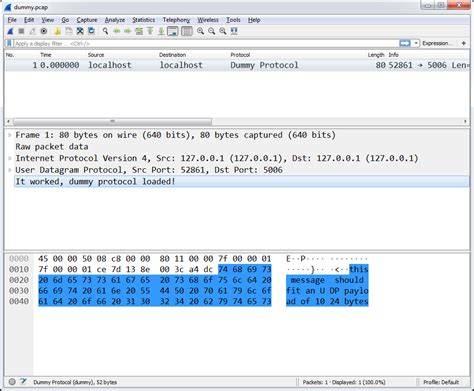
Task: Apply the display filter arrow
Action: click(405, 43)
